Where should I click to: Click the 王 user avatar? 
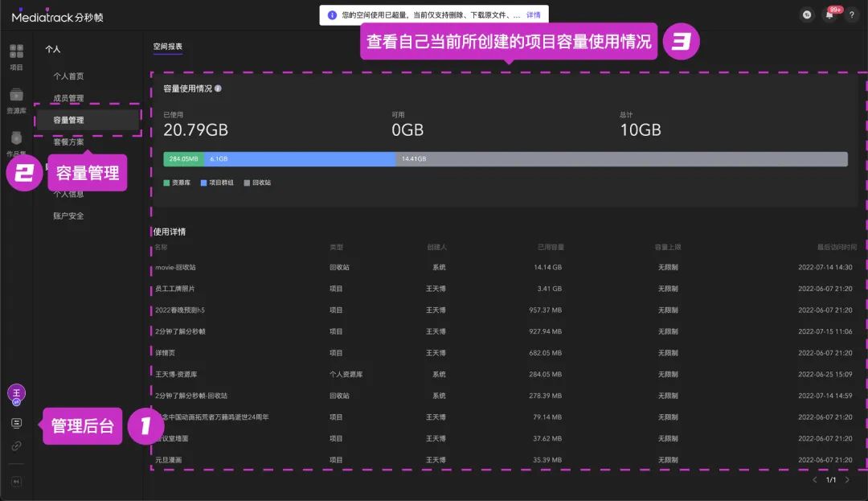pyautogui.click(x=16, y=393)
